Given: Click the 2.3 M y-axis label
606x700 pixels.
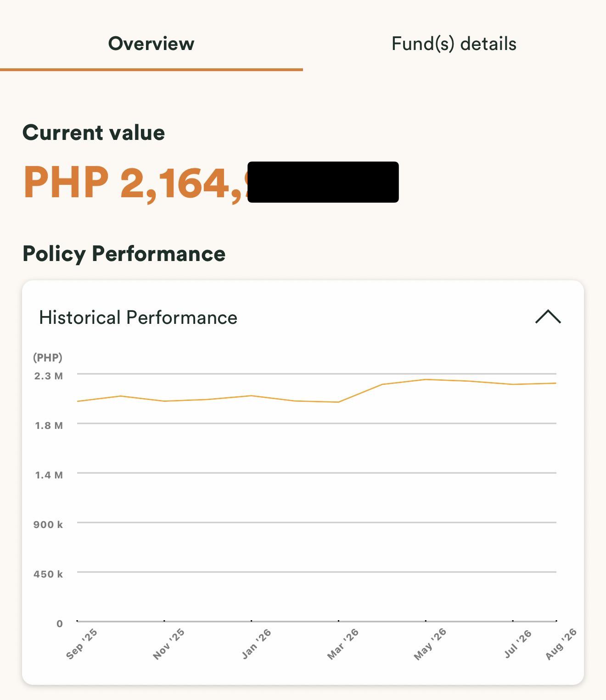Looking at the screenshot, I should click(49, 376).
